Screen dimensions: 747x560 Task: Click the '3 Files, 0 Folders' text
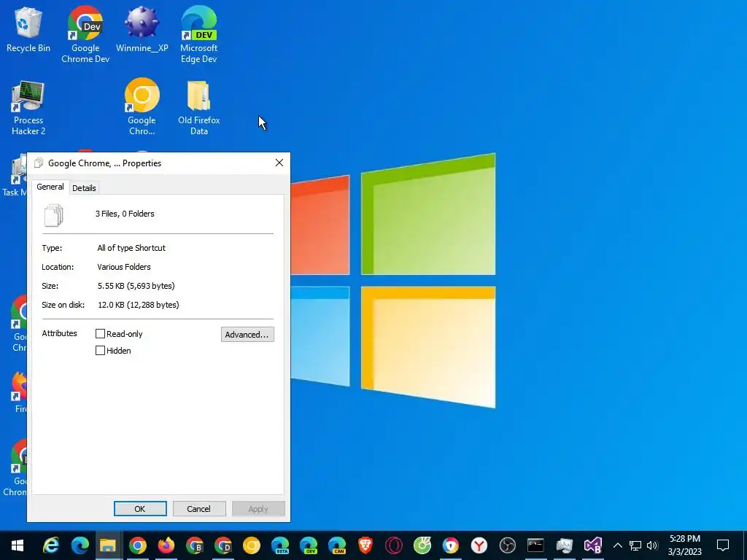125,214
